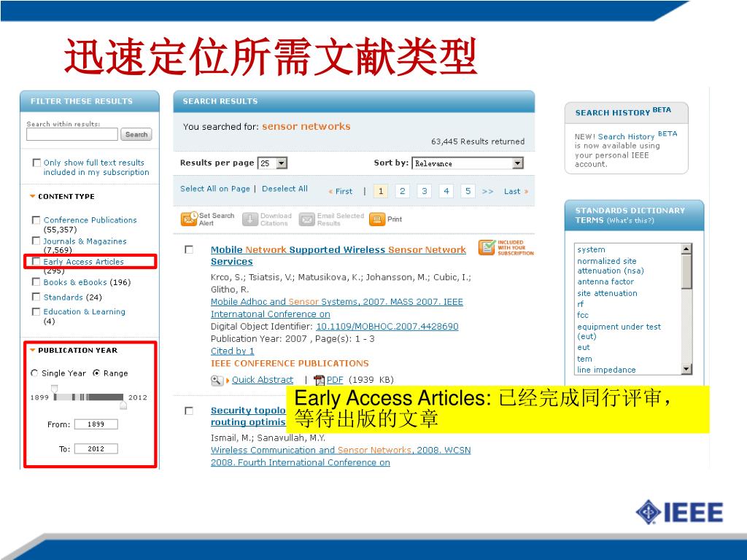Click Search button in filter panel
Image resolution: width=747 pixels, height=560 pixels.
136,135
